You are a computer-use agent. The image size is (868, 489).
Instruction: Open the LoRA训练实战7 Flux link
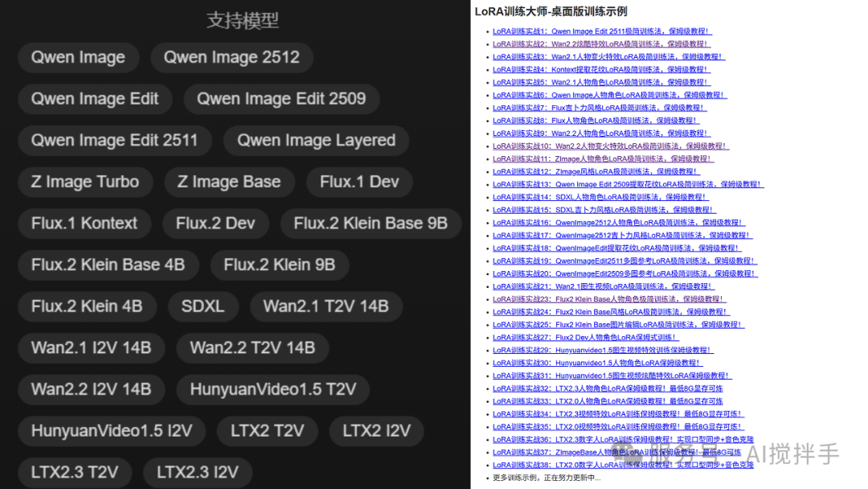(600, 108)
